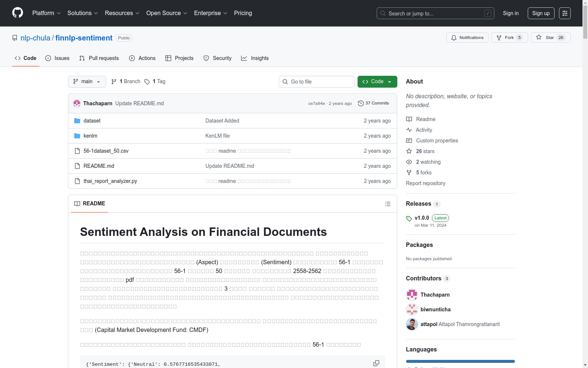The height and width of the screenshot is (368, 588).
Task: Fork this repository
Action: click(510, 38)
